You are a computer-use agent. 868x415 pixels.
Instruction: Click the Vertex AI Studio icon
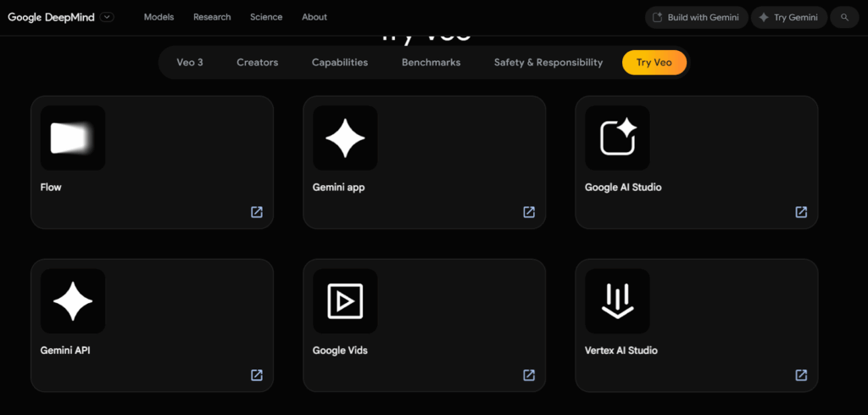click(x=617, y=301)
